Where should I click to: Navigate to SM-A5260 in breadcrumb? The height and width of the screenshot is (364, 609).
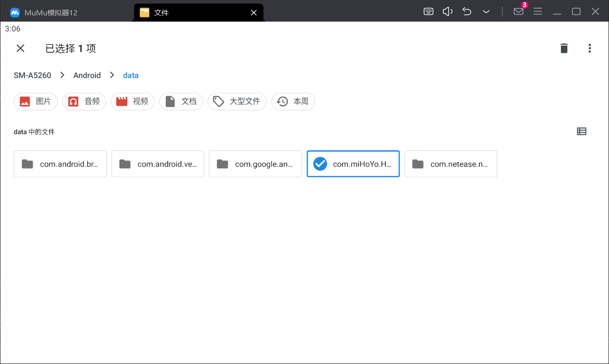[33, 75]
